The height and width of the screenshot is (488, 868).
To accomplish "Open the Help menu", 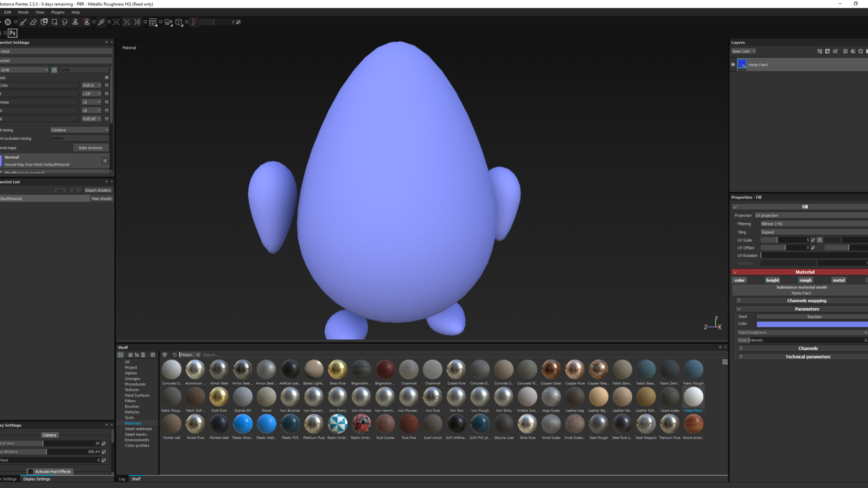I will coord(76,12).
